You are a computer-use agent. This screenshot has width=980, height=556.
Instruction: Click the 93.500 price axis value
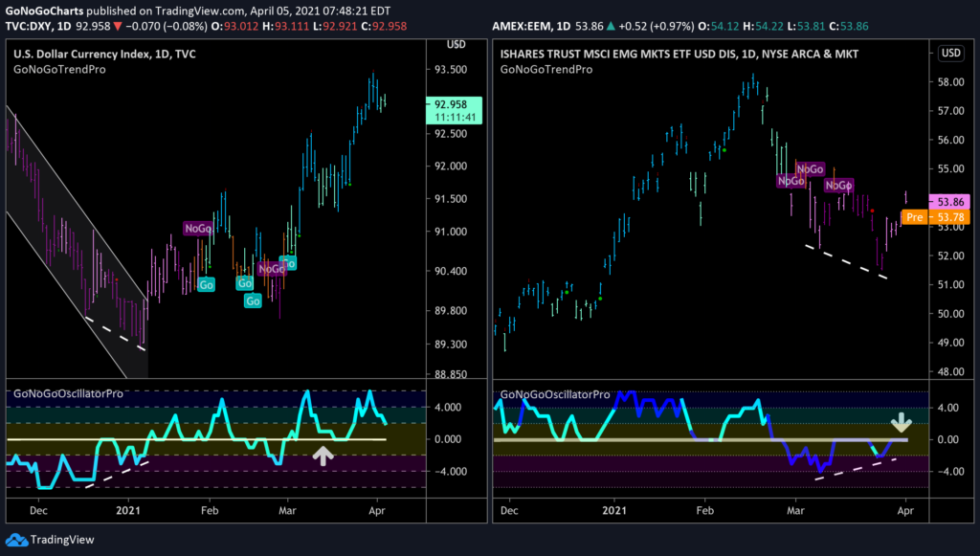pyautogui.click(x=450, y=69)
